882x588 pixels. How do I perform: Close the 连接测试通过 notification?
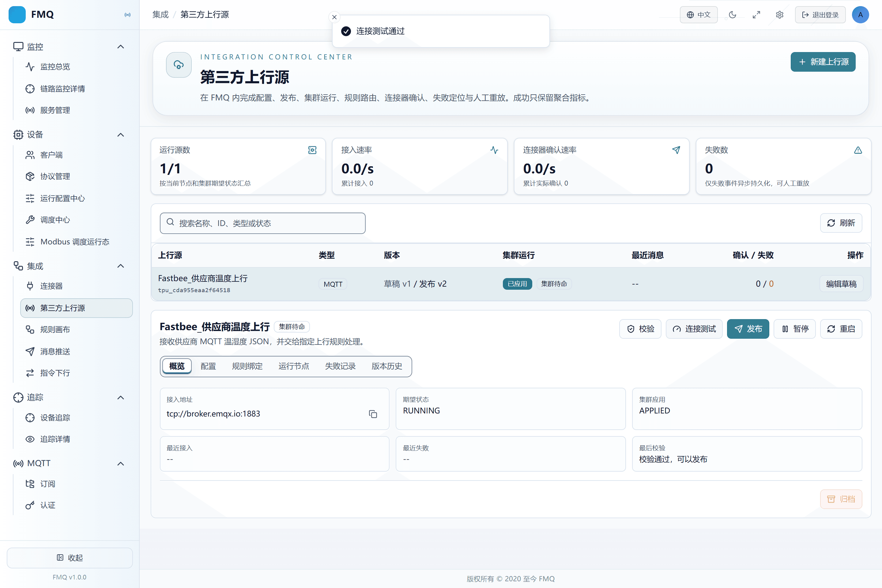tap(334, 17)
